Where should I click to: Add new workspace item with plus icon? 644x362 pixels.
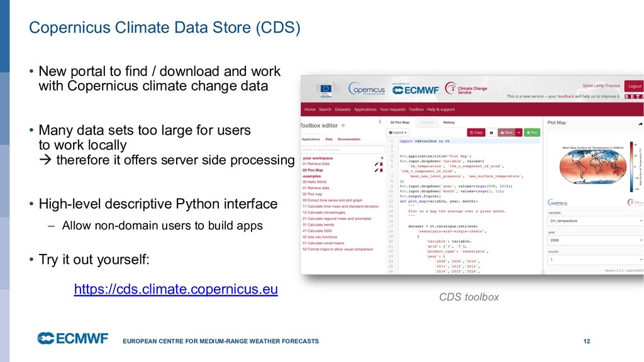point(382,158)
